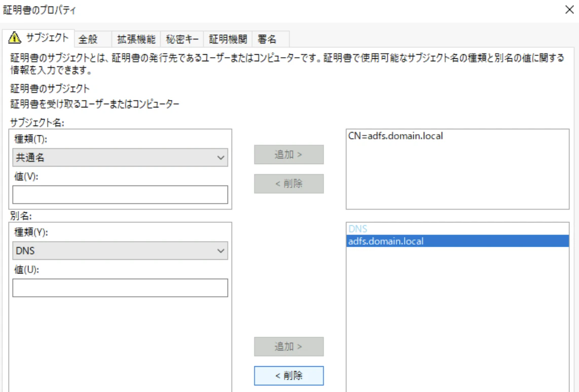Go to the 証明機関 tab
Viewport: 579px width, 392px height.
pyautogui.click(x=228, y=39)
